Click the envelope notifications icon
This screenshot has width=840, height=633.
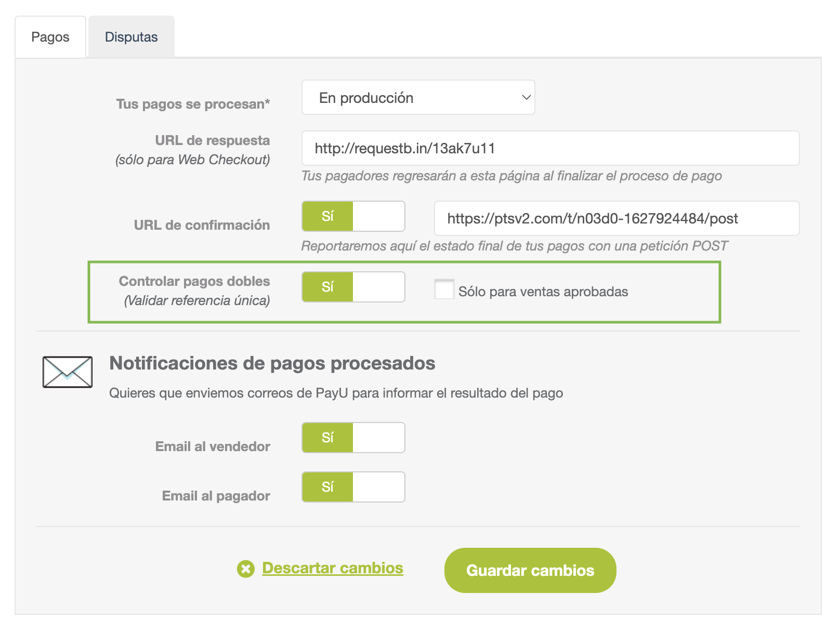point(67,372)
